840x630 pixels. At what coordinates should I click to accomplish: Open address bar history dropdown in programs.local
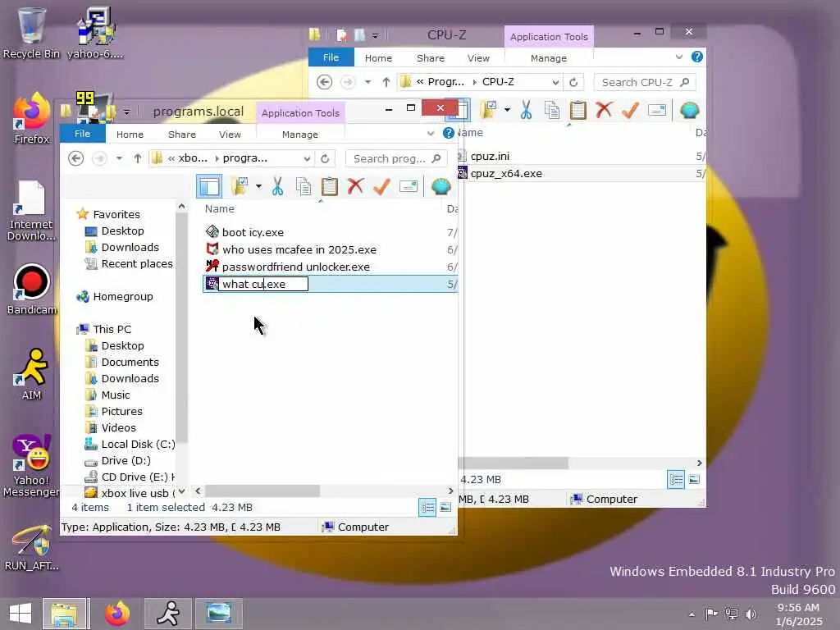(x=307, y=158)
